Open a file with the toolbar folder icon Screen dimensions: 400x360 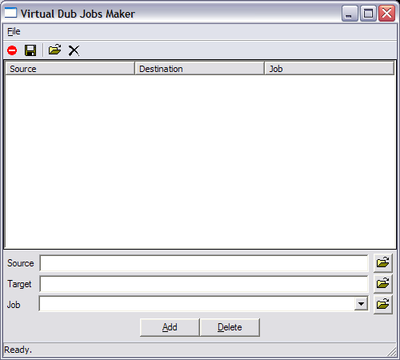(55, 50)
